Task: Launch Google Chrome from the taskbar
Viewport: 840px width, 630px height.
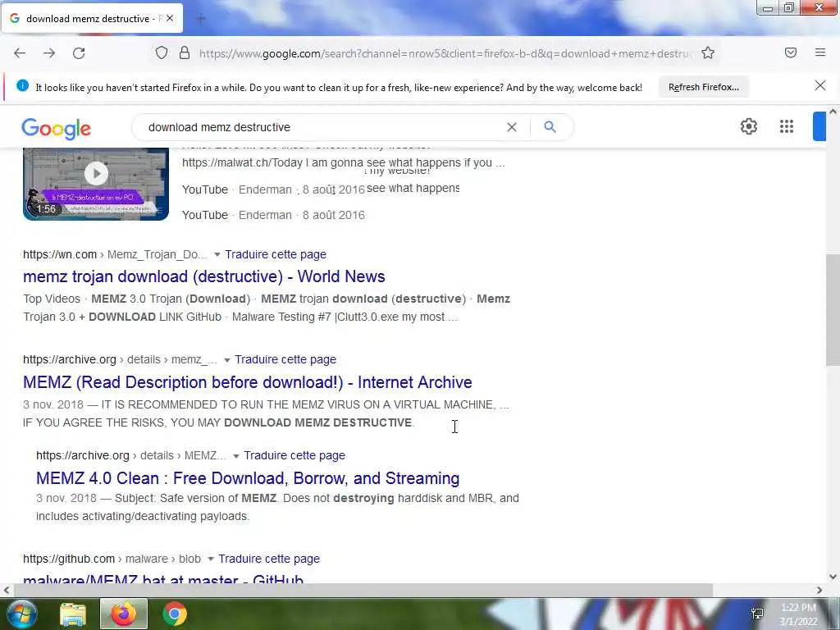Action: pos(175,614)
